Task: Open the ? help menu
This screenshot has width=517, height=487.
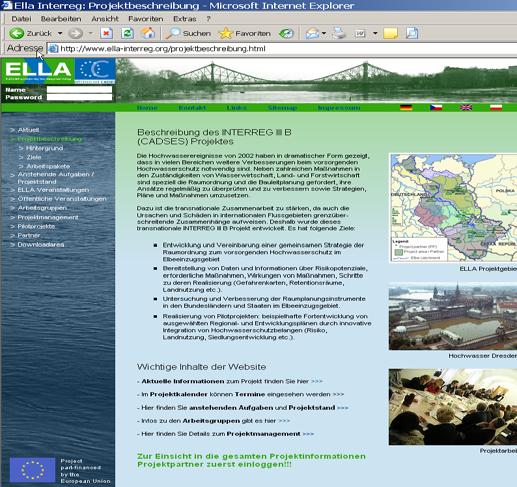Action: (208, 19)
